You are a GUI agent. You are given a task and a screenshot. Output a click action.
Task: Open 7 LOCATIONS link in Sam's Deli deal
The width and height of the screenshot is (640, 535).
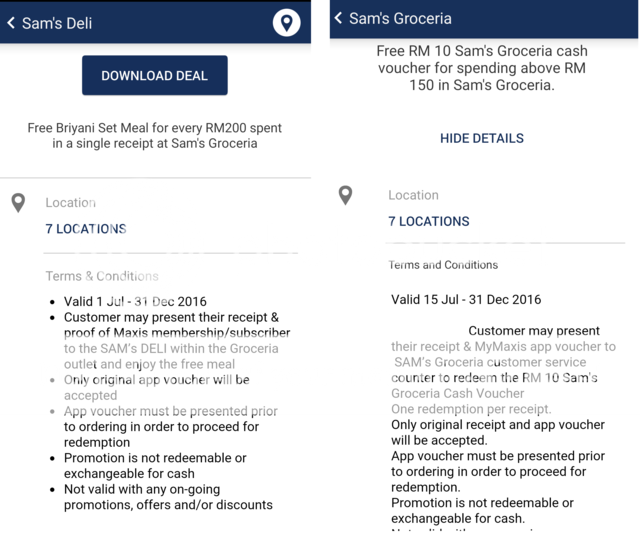coord(86,229)
